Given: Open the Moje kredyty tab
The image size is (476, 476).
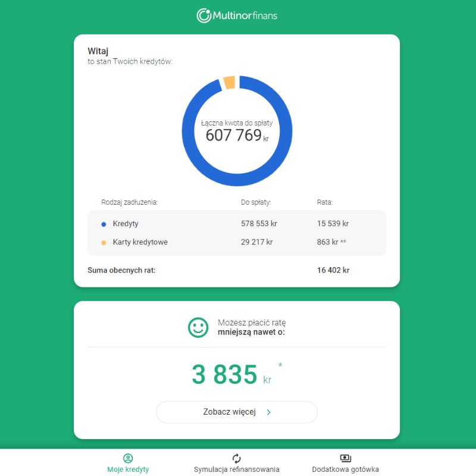Looking at the screenshot, I should click(x=128, y=463).
